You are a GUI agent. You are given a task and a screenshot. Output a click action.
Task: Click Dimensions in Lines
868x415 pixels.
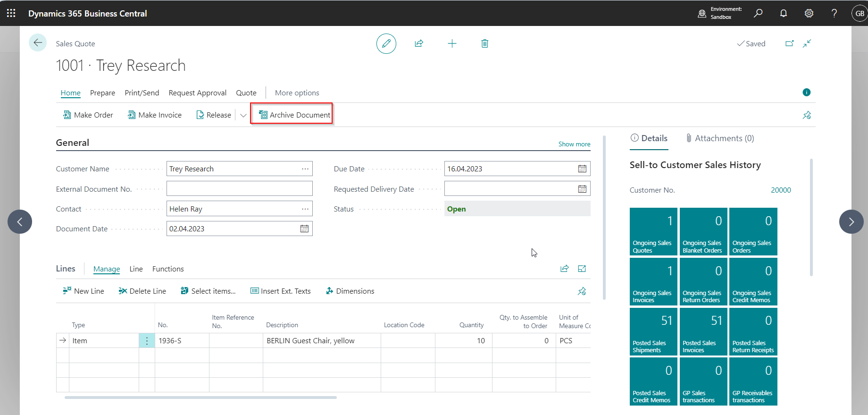[x=350, y=291]
